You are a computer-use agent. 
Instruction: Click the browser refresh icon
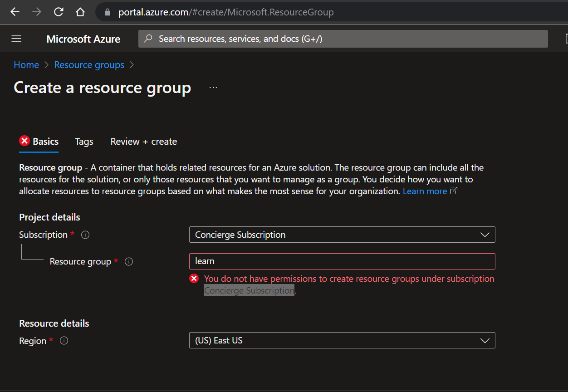pos(58,12)
